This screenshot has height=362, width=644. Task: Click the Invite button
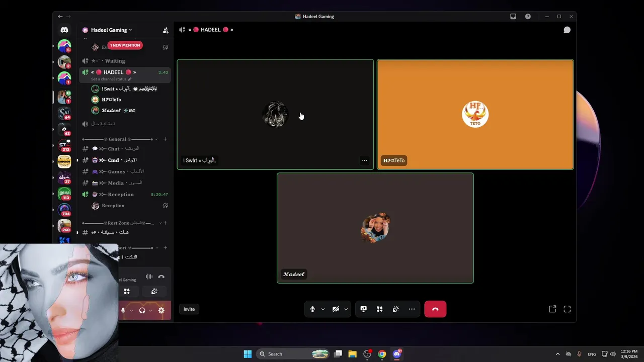pos(189,309)
